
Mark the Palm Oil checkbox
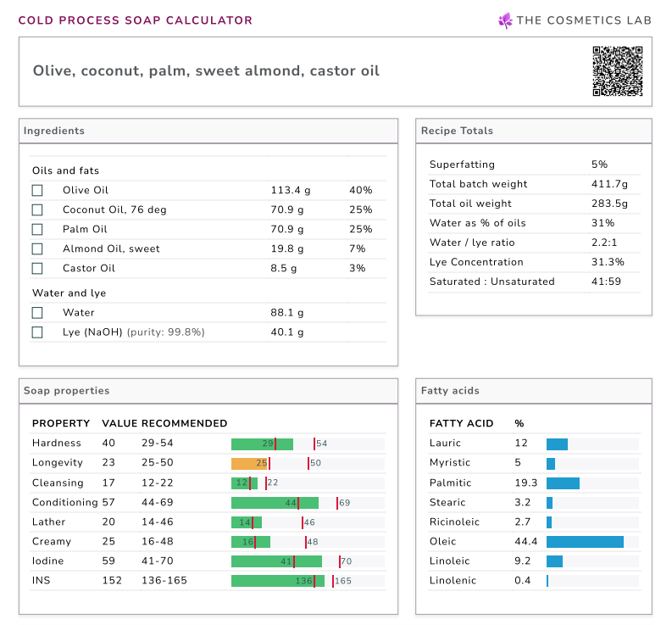37,229
